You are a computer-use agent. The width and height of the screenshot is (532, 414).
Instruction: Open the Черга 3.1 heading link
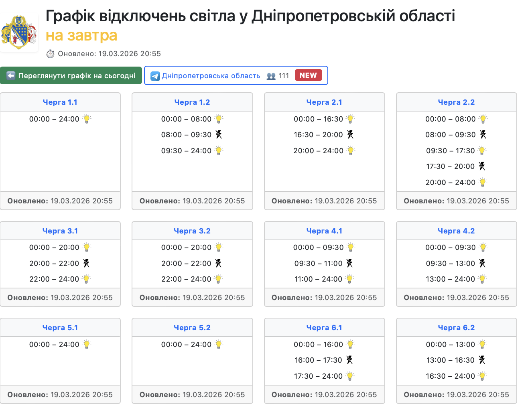pos(60,231)
